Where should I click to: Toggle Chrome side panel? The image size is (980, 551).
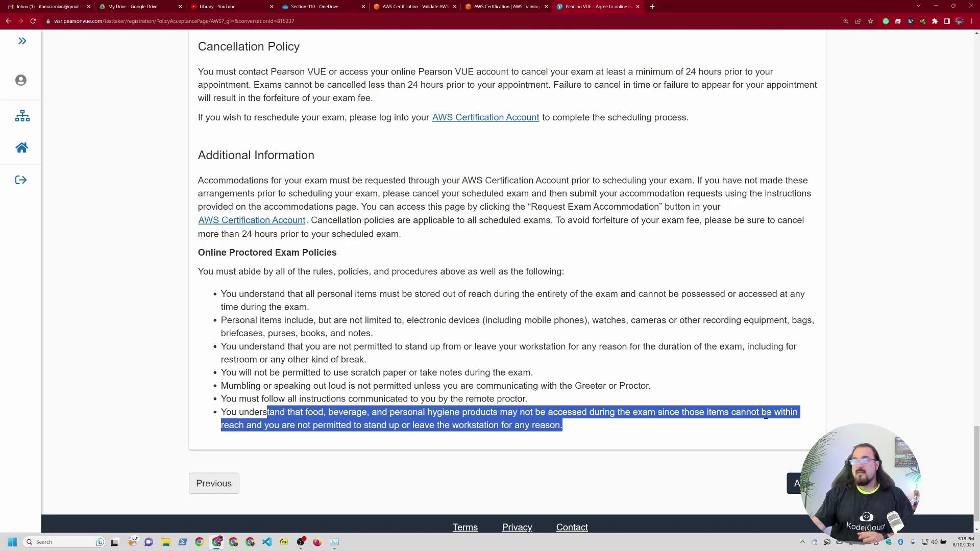(947, 21)
